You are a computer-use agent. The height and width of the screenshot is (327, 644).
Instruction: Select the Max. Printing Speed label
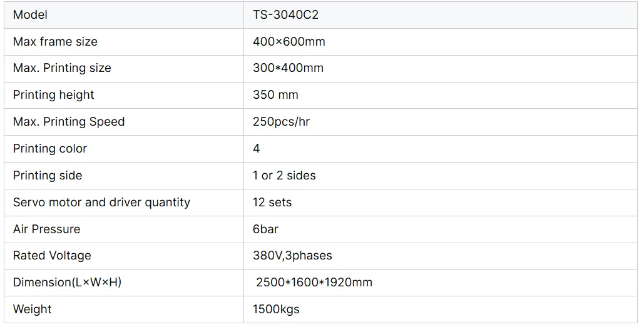[69, 122]
